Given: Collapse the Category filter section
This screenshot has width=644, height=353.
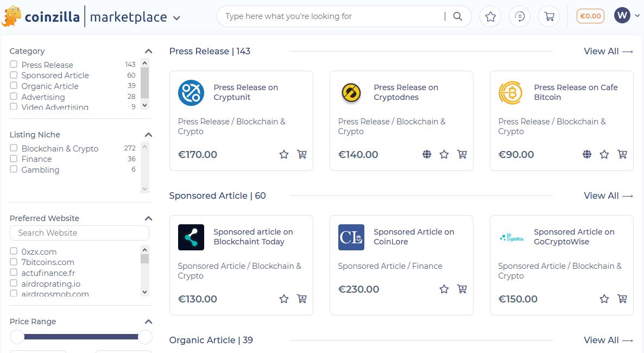Looking at the screenshot, I should click(149, 52).
